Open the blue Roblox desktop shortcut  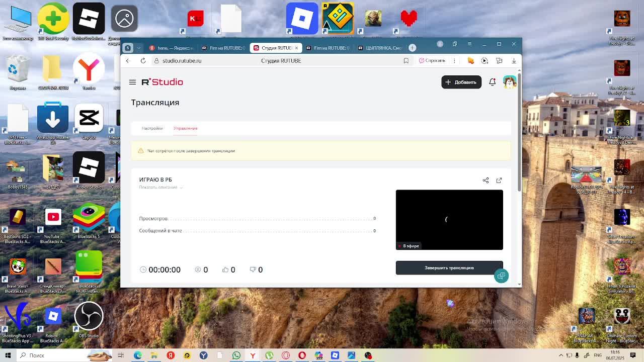pyautogui.click(x=302, y=19)
